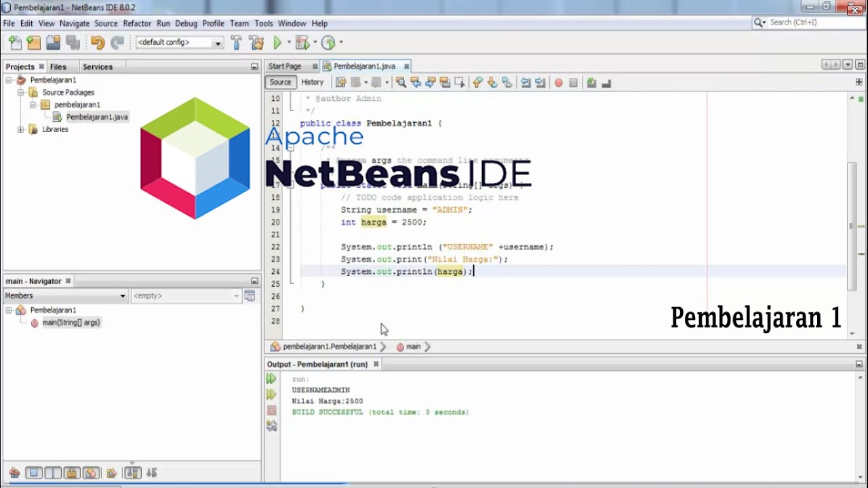Expand the Libraries node
This screenshot has height=488, width=868.
(x=20, y=129)
